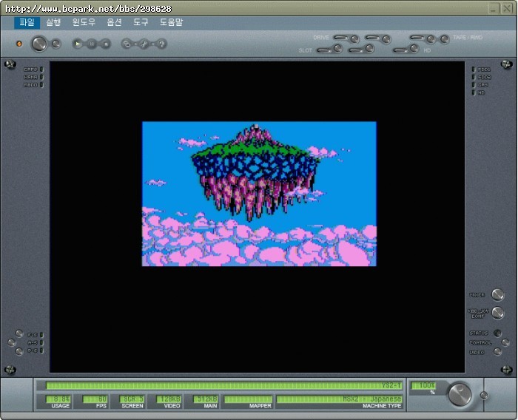This screenshot has height=420, width=518.
Task: Click the round insert button of first DRIVE
Action: click(x=354, y=39)
